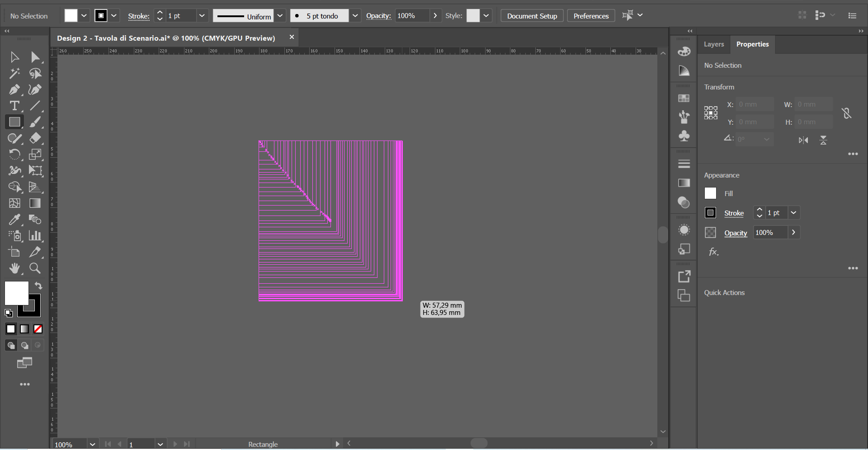Open the Swatches panel from the right strip
The image size is (868, 450).
[684, 98]
